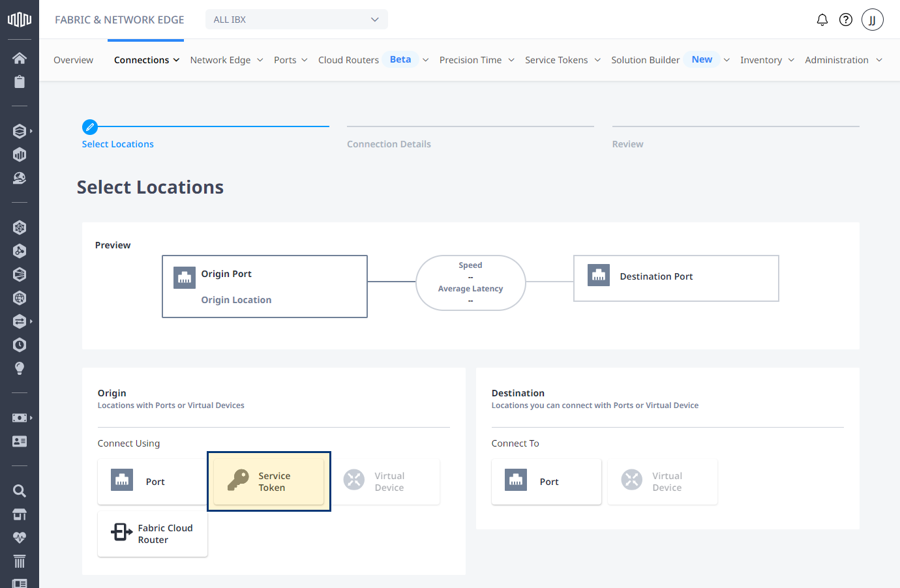Open notifications bell icon
900x588 pixels.
click(x=822, y=20)
